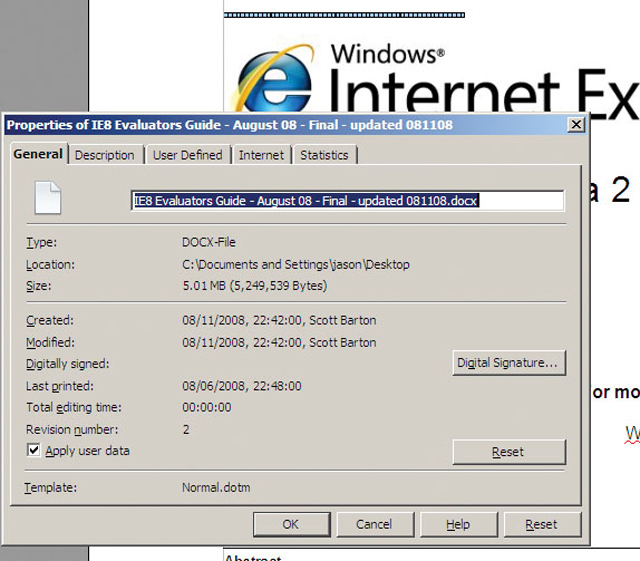The width and height of the screenshot is (640, 561).
Task: Cancel the Properties dialog
Action: point(373,524)
